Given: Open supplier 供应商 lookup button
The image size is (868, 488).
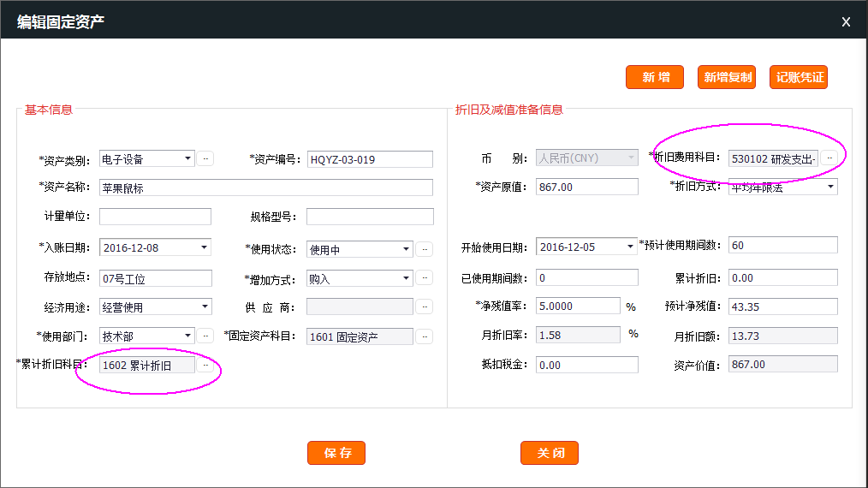Looking at the screenshot, I should point(425,306).
